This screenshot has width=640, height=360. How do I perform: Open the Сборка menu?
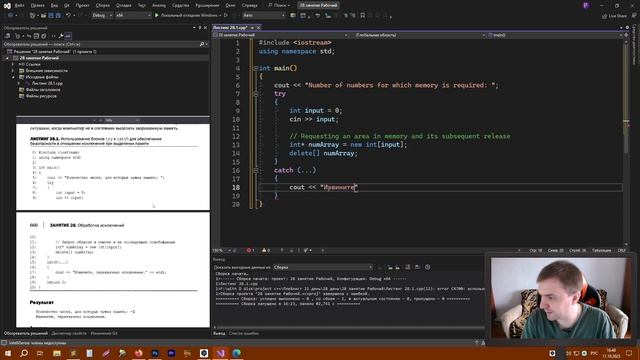(103, 6)
